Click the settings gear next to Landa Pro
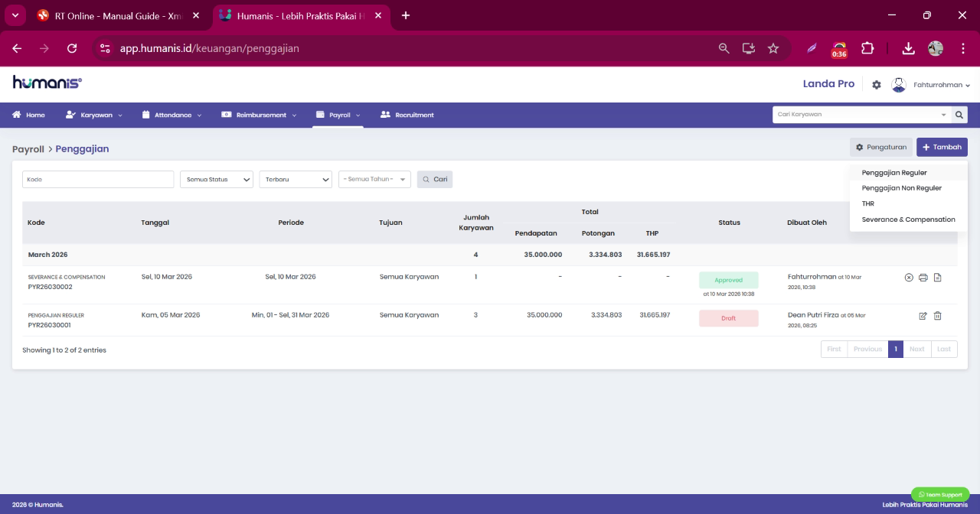The height and width of the screenshot is (514, 980). 877,85
